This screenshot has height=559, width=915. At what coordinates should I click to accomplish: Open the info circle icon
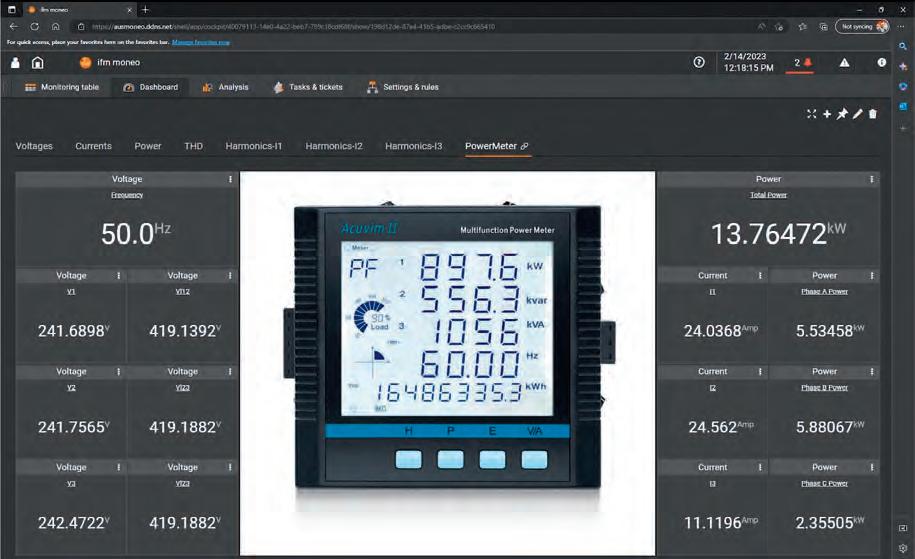coord(881,62)
